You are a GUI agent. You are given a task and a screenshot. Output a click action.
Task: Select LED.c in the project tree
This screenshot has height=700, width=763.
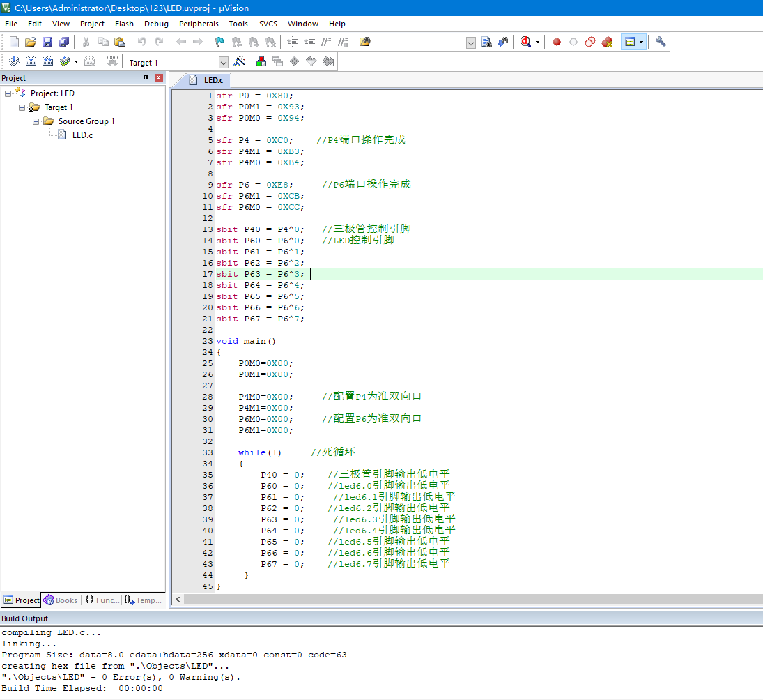tap(82, 135)
